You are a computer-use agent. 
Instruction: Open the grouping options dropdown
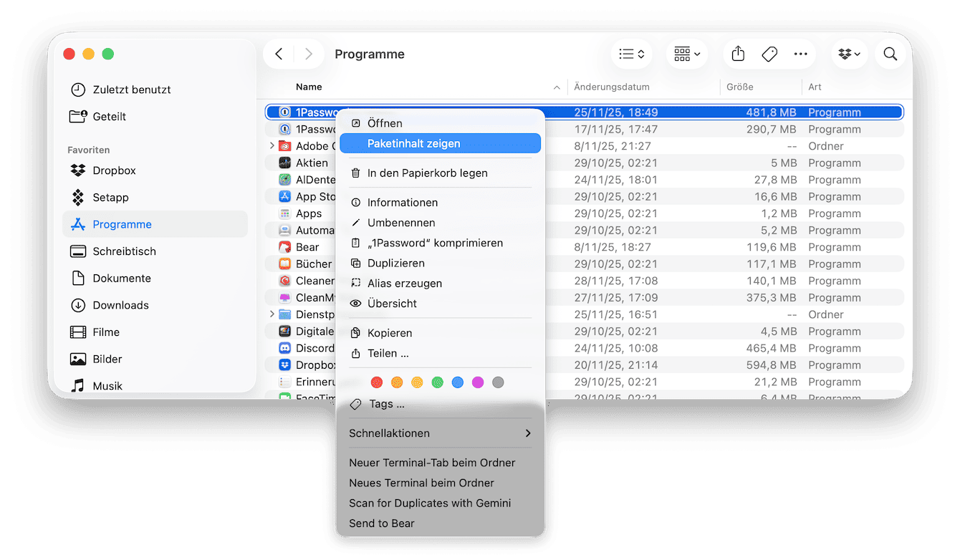click(x=687, y=54)
